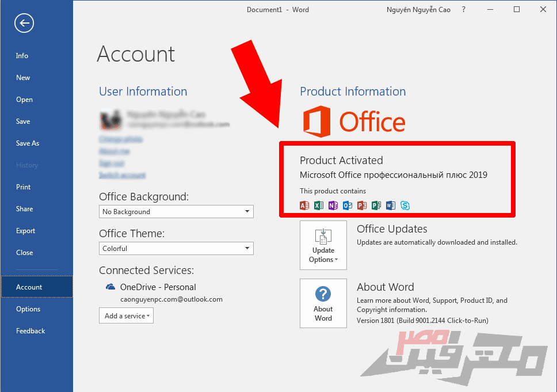The width and height of the screenshot is (557, 392).
Task: Click the Publisher app icon
Action: [x=376, y=205]
